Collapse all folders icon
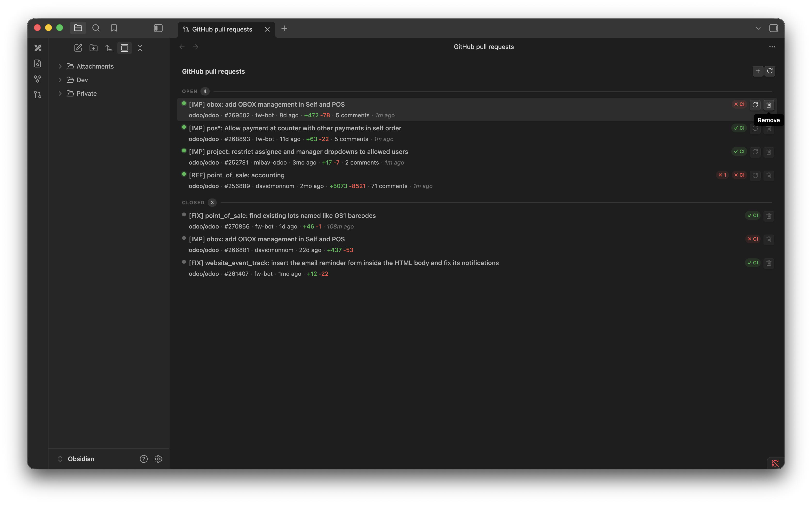Viewport: 812px width, 505px height. point(140,48)
